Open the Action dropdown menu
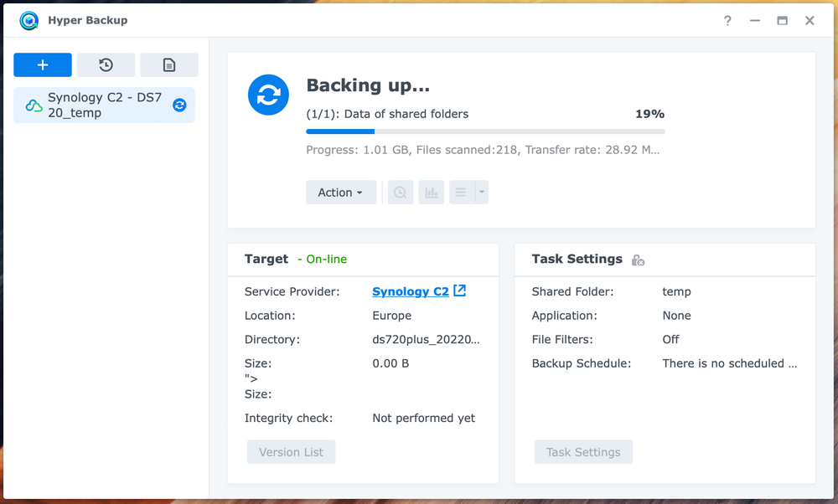This screenshot has height=504, width=838. [341, 193]
